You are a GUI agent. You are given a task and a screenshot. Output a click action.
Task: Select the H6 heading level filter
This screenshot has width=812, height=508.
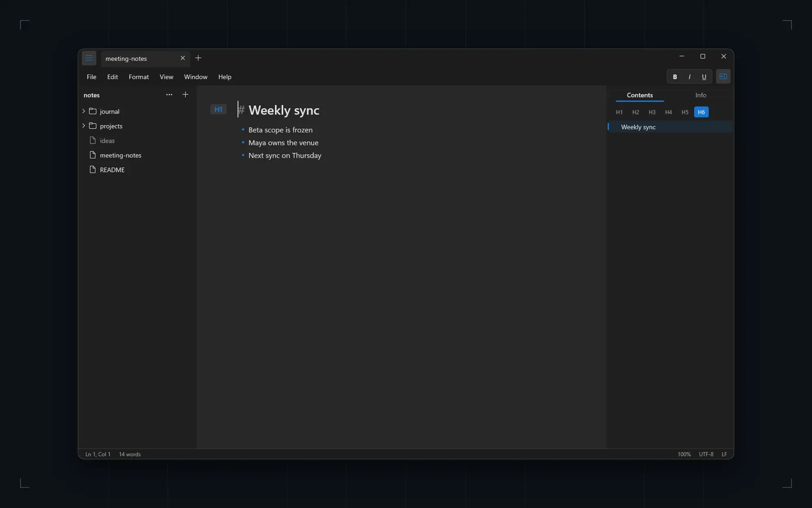(x=702, y=112)
